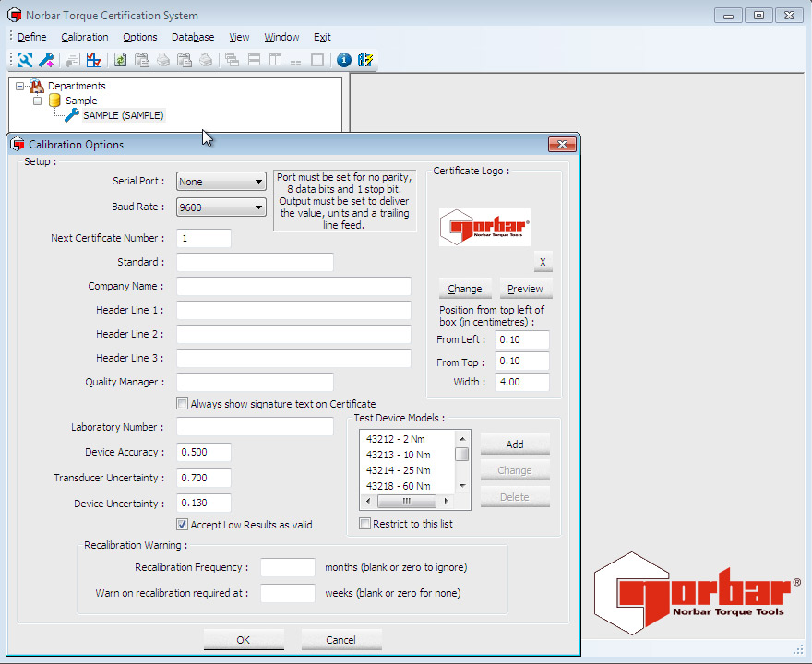Collapse the Departments tree node
Image resolution: width=812 pixels, height=664 pixels.
pos(19,86)
